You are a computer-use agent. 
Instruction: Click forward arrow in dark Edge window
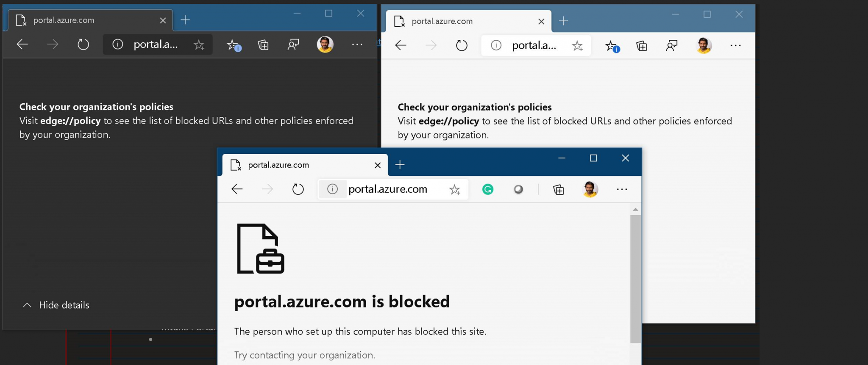coord(53,44)
